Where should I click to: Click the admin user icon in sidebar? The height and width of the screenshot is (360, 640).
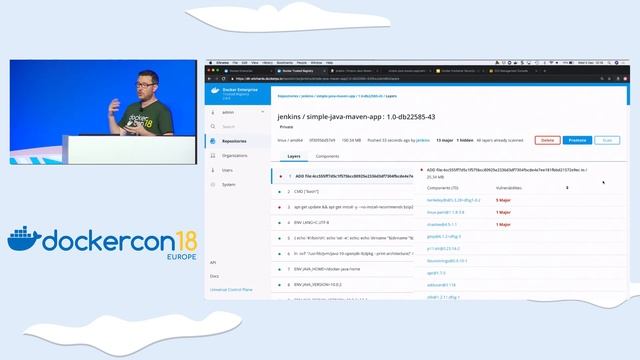point(213,112)
